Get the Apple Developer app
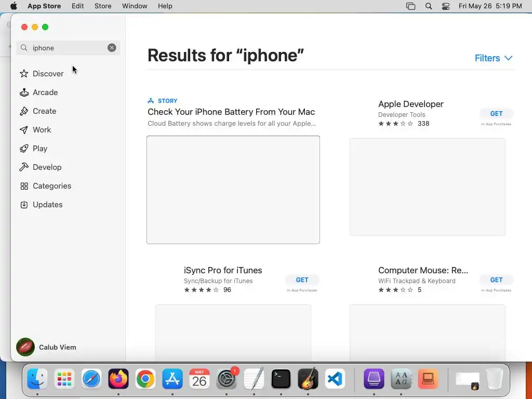Viewport: 532px width, 399px height. click(x=496, y=114)
